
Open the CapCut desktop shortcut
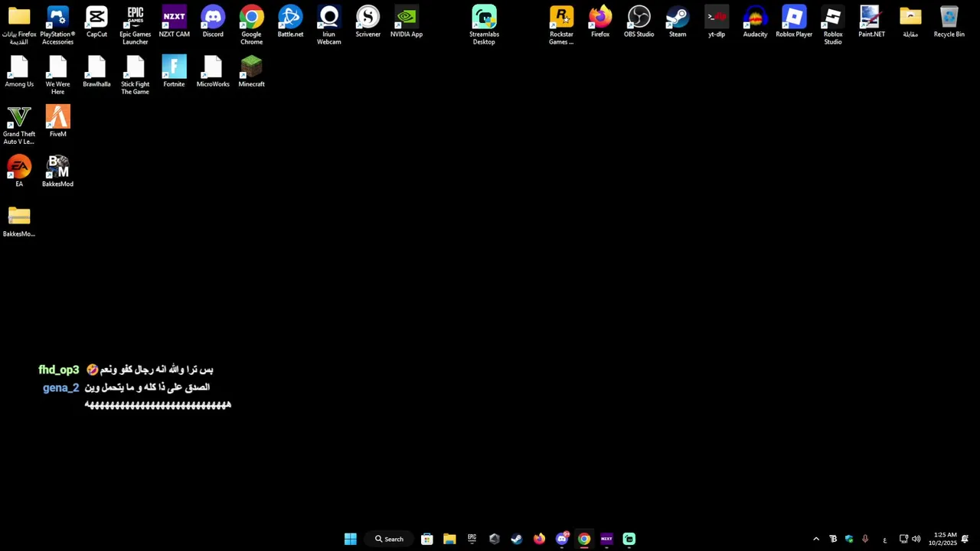point(96,22)
